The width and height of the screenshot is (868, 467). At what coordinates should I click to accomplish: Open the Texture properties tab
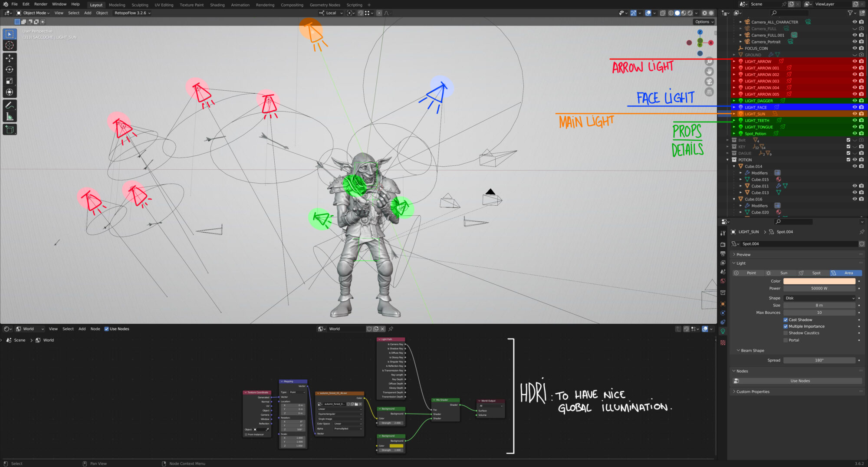723,342
